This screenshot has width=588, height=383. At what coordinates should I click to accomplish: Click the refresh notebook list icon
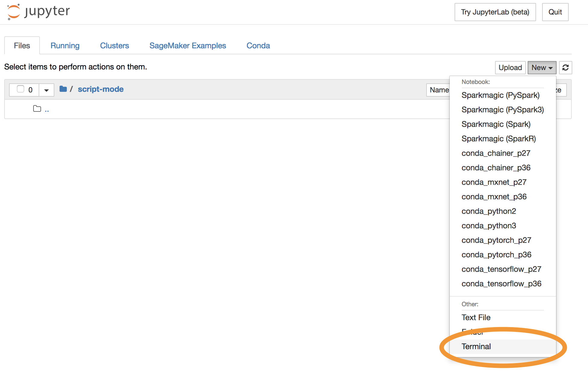coord(565,67)
